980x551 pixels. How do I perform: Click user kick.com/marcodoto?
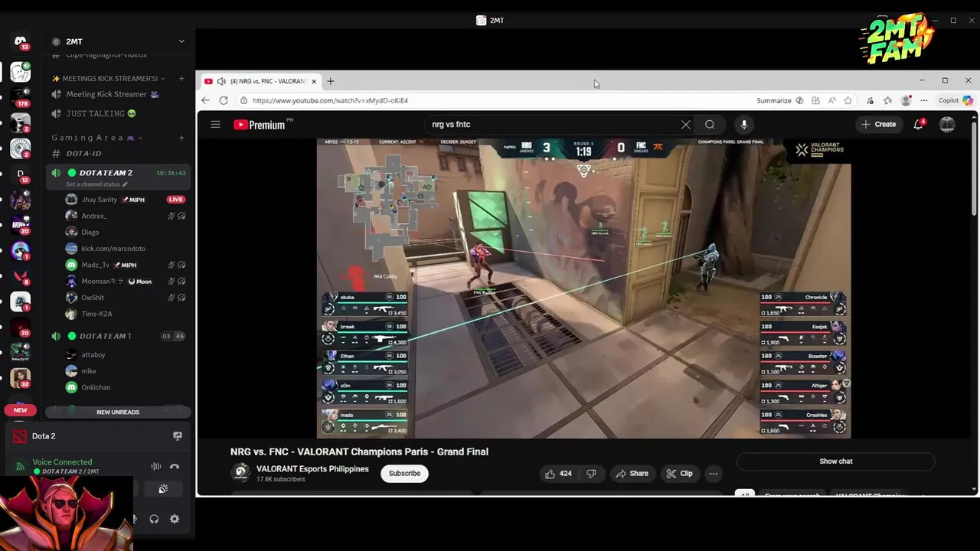[113, 249]
